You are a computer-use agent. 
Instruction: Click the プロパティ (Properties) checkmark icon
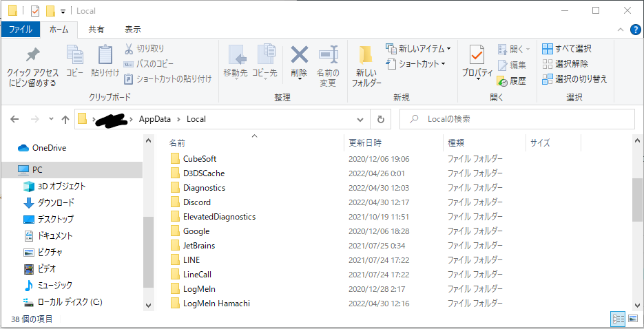point(477,55)
